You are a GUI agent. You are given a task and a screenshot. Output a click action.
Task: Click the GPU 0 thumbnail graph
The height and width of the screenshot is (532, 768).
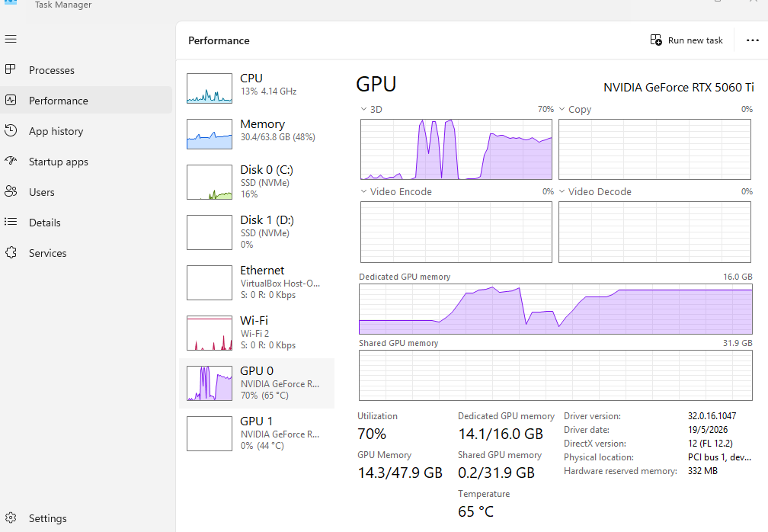209,383
